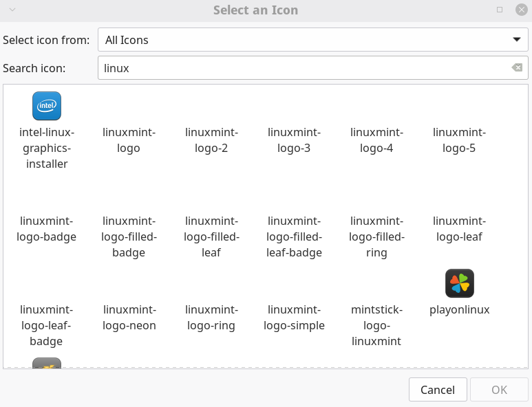The image size is (532, 407).
Task: Pick the linuxmint-logo-2 entry
Action: point(212,140)
